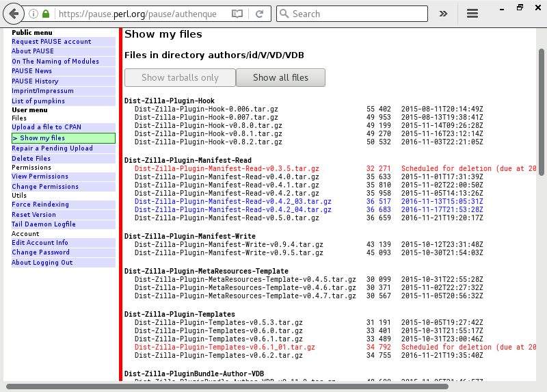Click the Change Password link
The width and height of the screenshot is (547, 392).
(41, 252)
